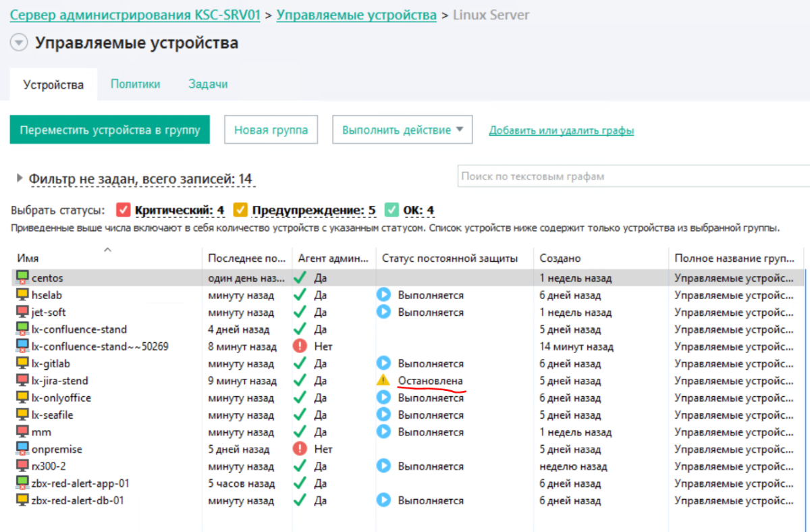The height and width of the screenshot is (532, 810).
Task: Click the centos device status icon
Action: (23, 277)
